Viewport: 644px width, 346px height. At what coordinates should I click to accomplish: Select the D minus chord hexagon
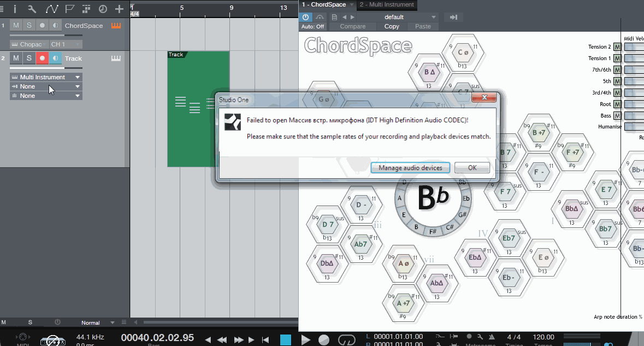click(361, 204)
